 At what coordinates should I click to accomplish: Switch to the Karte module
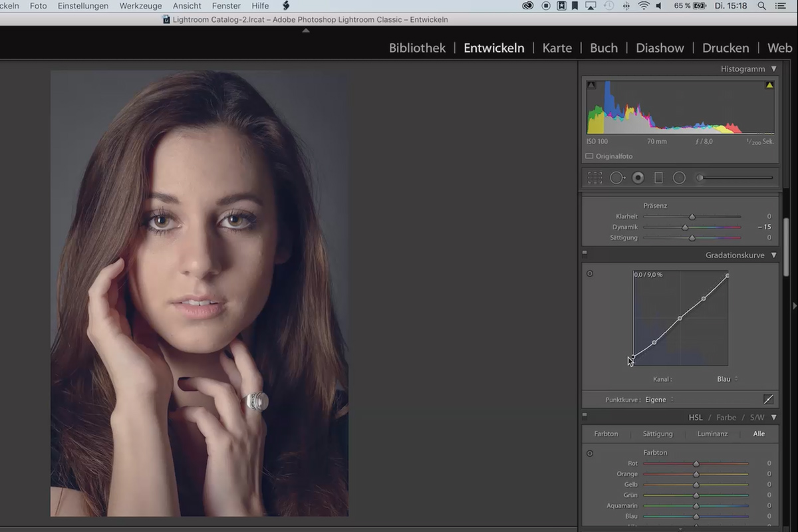point(557,48)
